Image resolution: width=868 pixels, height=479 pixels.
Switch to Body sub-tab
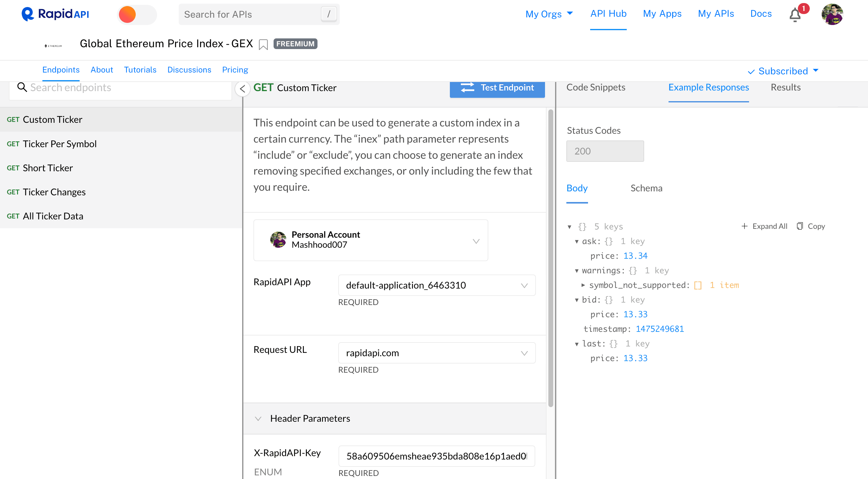tap(577, 188)
